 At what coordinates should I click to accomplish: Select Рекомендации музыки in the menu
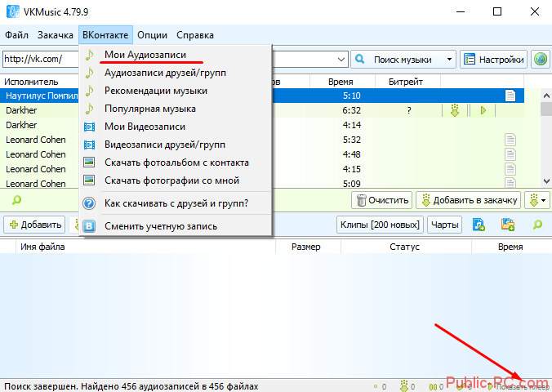(176, 91)
